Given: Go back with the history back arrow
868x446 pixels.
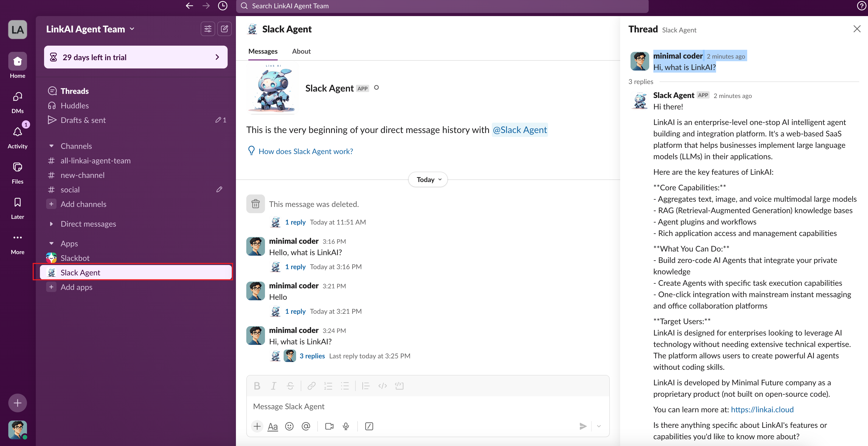Looking at the screenshot, I should pyautogui.click(x=189, y=6).
